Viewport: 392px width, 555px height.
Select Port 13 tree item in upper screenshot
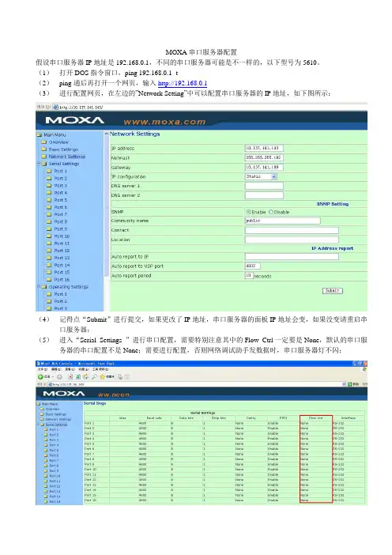(x=62, y=258)
